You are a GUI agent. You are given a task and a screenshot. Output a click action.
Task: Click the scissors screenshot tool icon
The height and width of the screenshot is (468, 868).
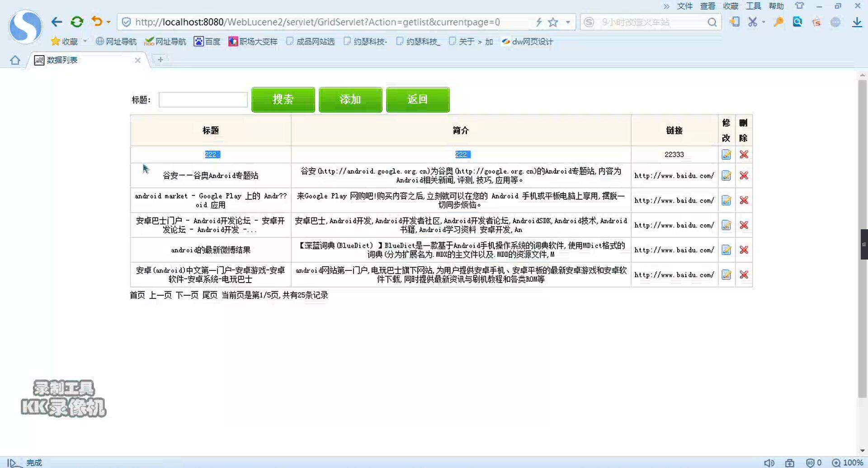point(752,22)
